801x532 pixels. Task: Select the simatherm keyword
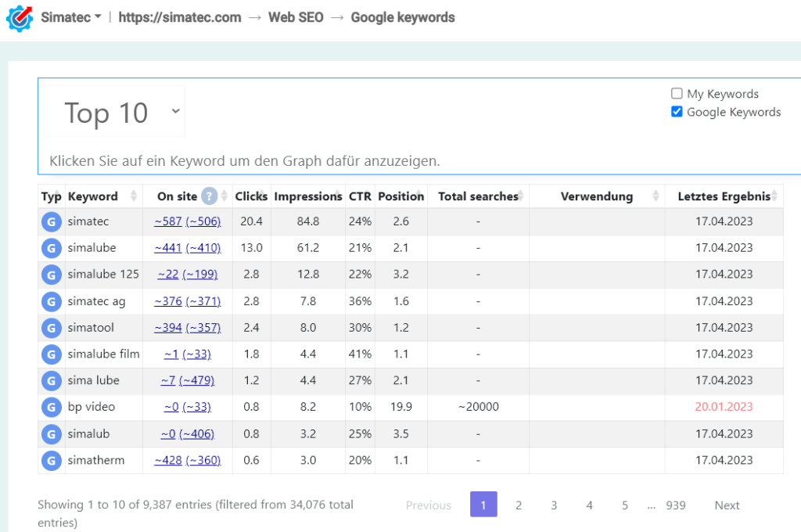click(x=96, y=461)
